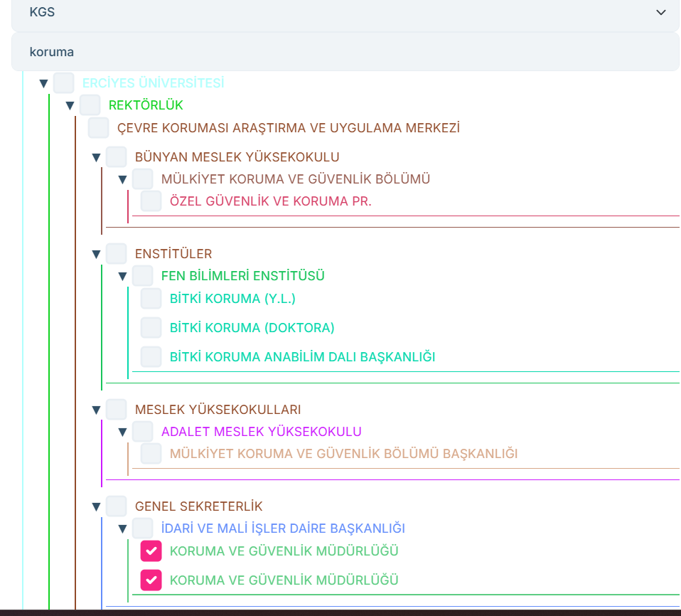
Task: Collapse the ENSTİTÜLER branch
Action: (x=97, y=255)
